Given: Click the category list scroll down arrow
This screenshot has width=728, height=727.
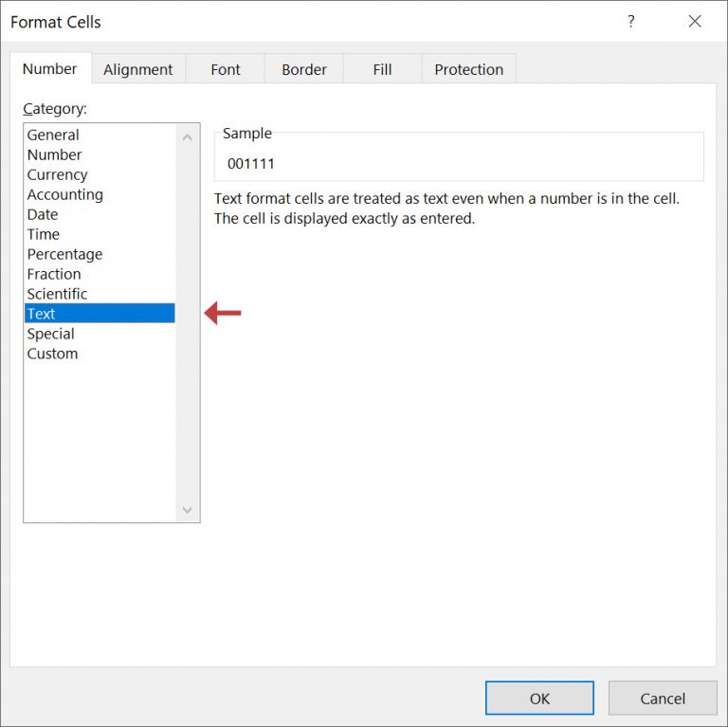Looking at the screenshot, I should (x=187, y=510).
